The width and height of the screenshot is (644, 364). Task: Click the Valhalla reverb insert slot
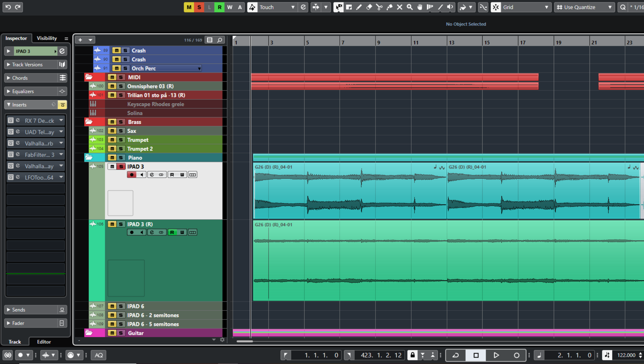click(39, 143)
